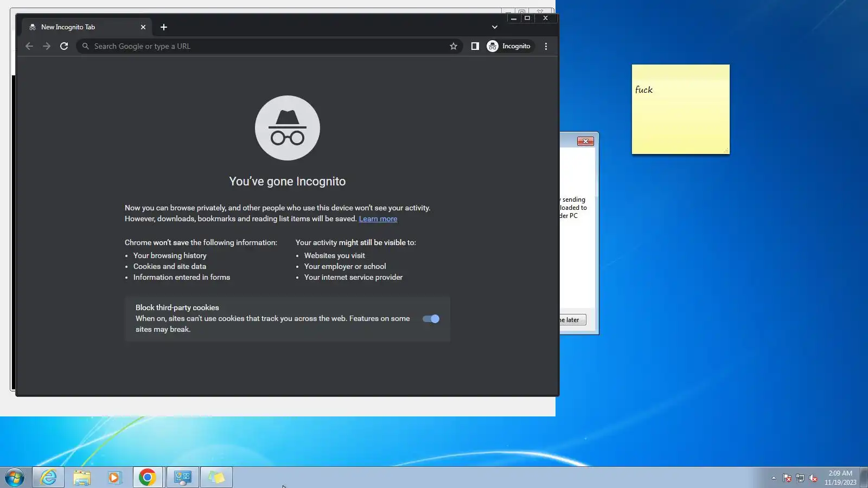Follow the Learn more link
The image size is (868, 488).
(x=378, y=219)
